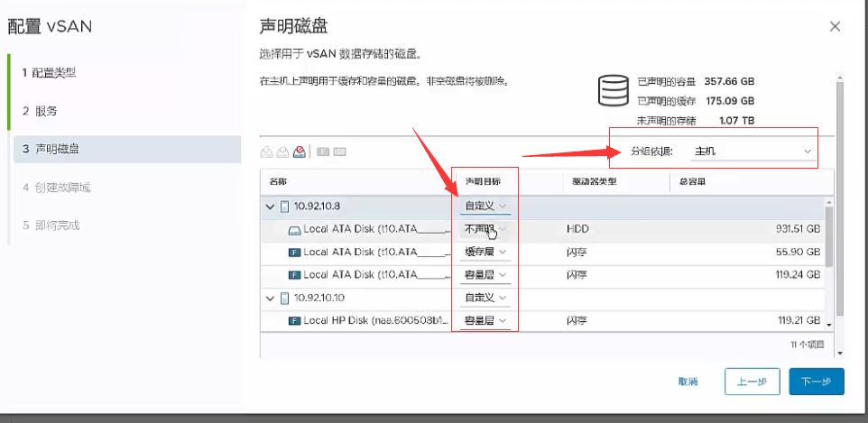The height and width of the screenshot is (423, 868).
Task: Click the 配置 vSAN wizard title
Action: pos(50,26)
